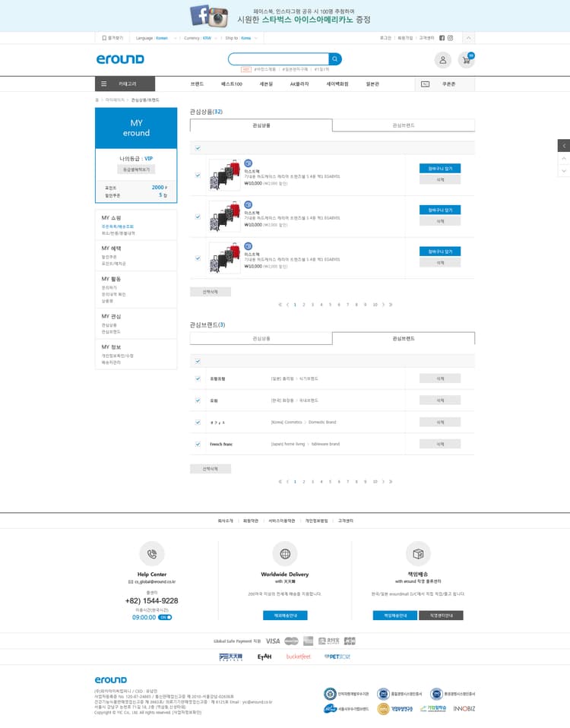Image resolution: width=570 pixels, height=728 pixels.
Task: Click the floating go-to-bottom arrow on the right edge
Action: click(x=563, y=171)
